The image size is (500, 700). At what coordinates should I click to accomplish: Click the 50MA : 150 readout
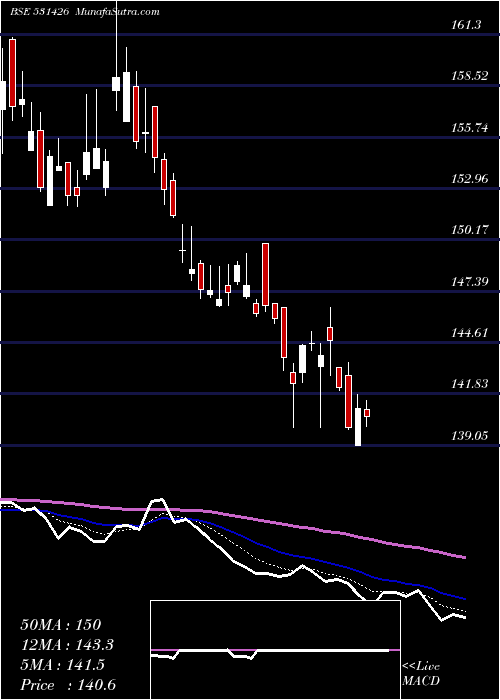coord(61,625)
